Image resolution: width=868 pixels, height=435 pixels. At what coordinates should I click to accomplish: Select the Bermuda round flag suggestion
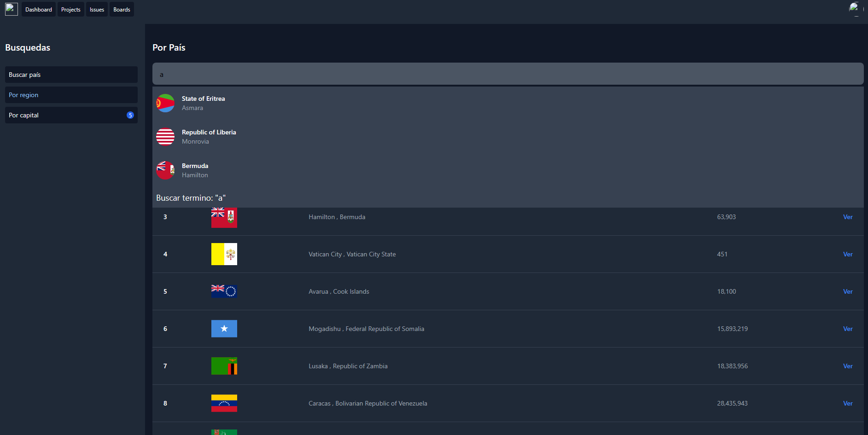coord(165,170)
